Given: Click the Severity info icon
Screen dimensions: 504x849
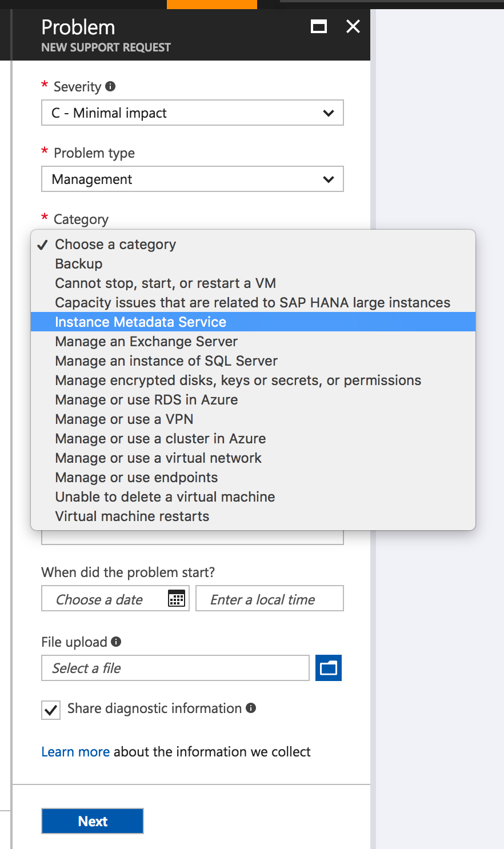Looking at the screenshot, I should pyautogui.click(x=110, y=86).
